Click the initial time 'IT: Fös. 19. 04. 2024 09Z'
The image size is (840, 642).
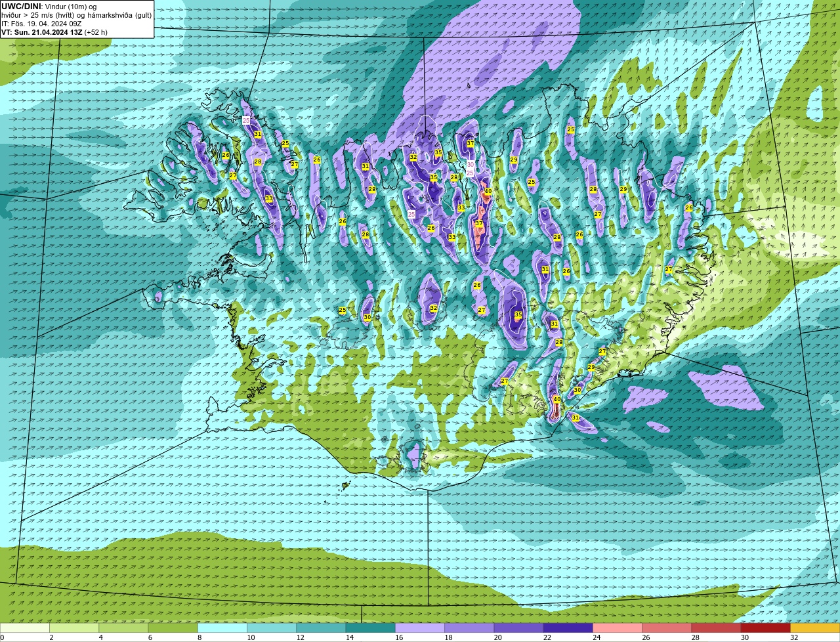point(41,24)
